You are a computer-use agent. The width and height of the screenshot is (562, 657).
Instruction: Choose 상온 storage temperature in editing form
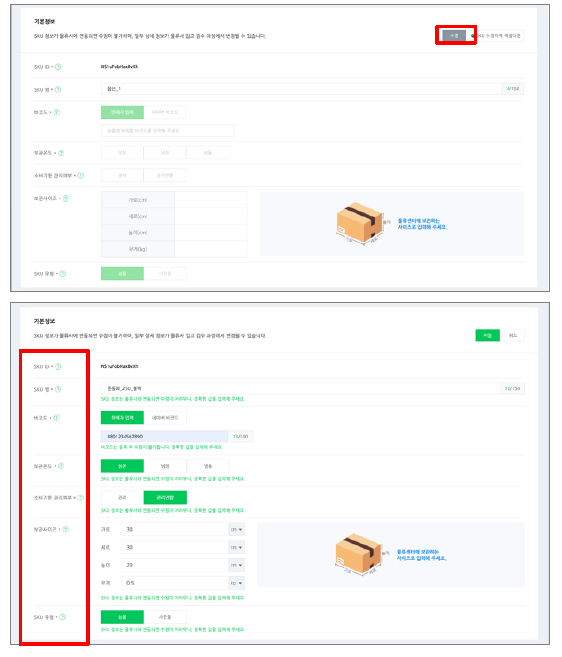[122, 466]
